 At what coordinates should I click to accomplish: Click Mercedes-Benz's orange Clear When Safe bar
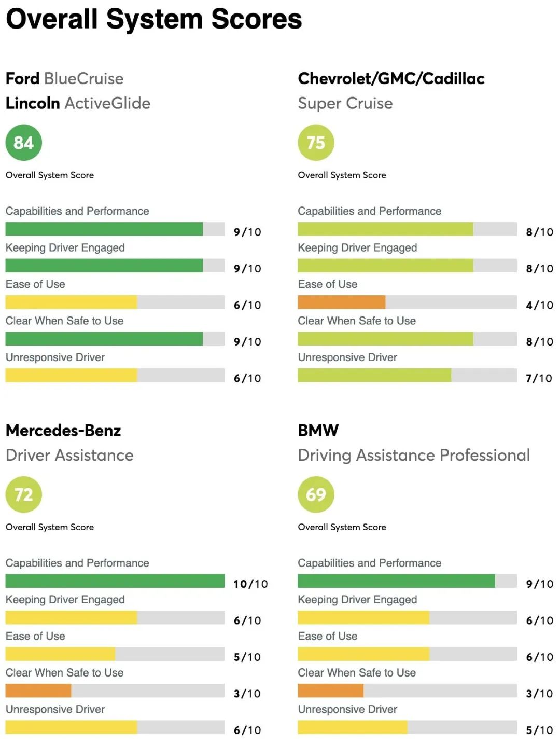click(x=38, y=691)
